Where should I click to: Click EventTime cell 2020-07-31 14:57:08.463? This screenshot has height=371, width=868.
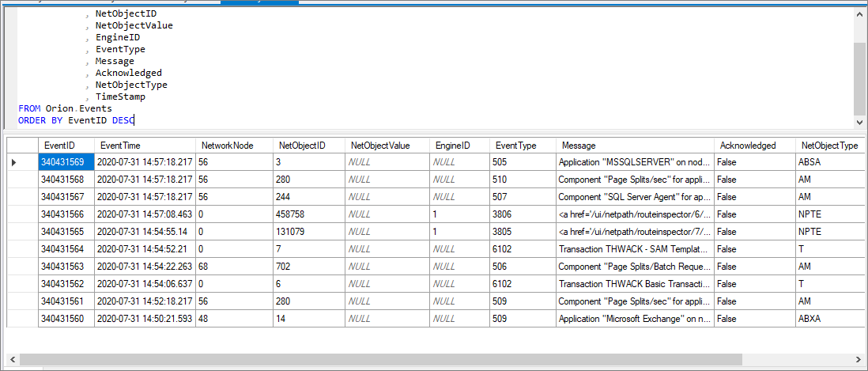pyautogui.click(x=145, y=214)
